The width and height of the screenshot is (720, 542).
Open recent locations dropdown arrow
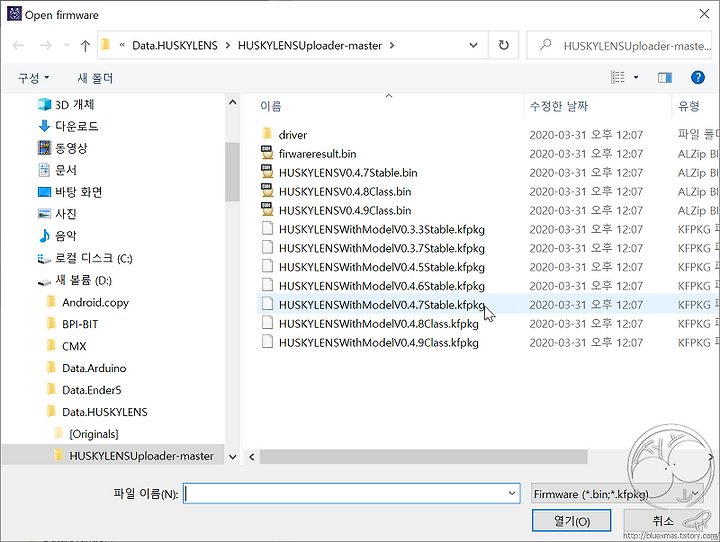67,45
